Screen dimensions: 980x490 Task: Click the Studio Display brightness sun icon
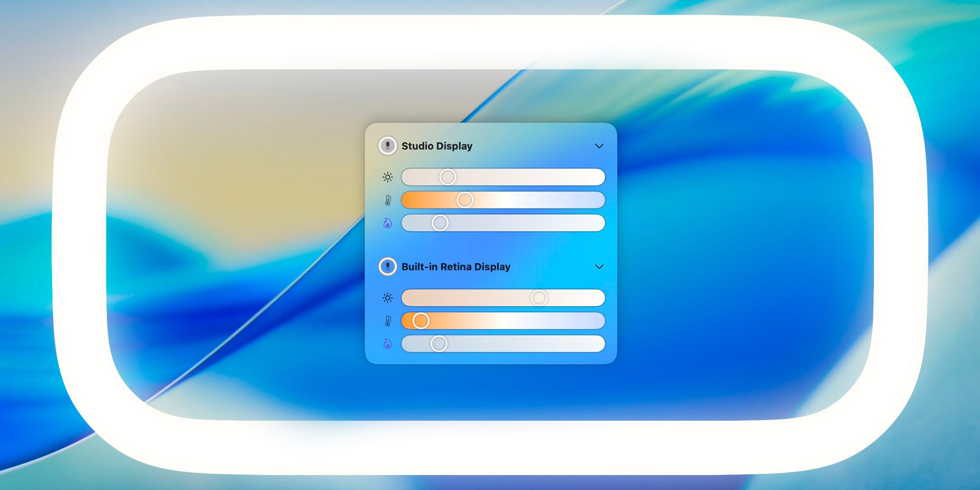point(388,177)
